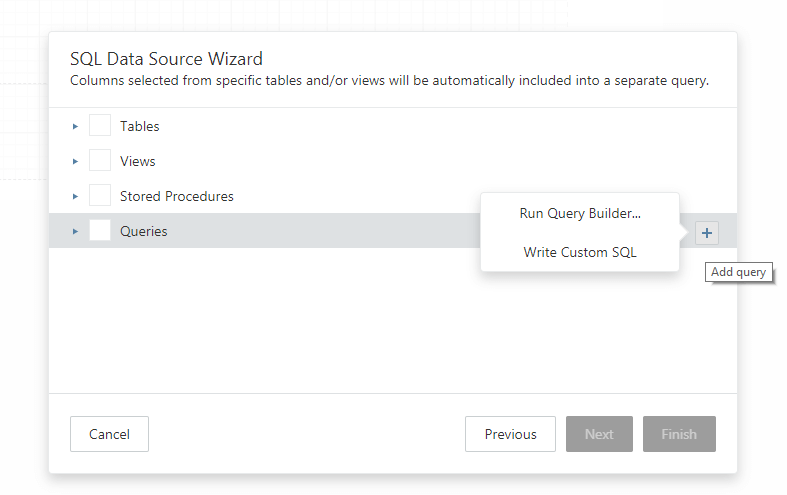Screen dimensions: 787x495
Task: Click the Next button
Action: pos(599,434)
